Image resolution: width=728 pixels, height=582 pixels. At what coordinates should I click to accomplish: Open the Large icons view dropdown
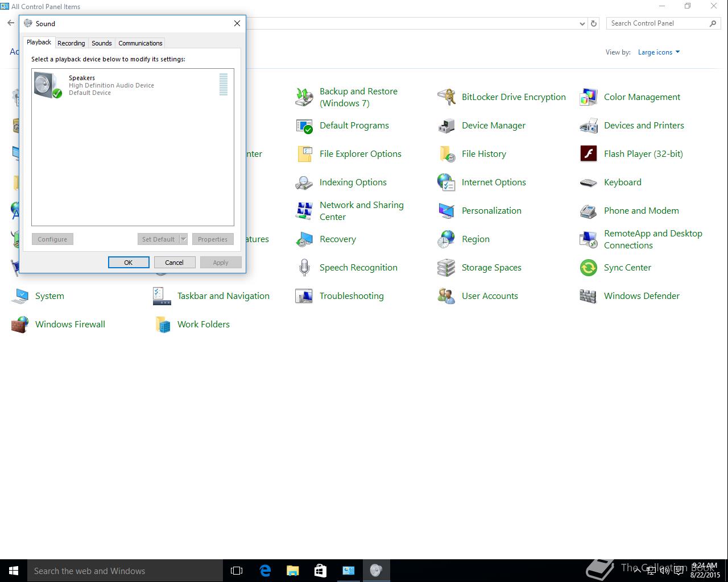point(659,52)
